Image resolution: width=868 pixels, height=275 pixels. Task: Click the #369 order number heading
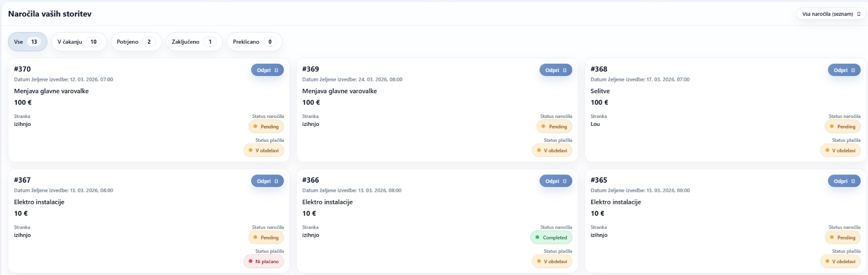pos(310,69)
